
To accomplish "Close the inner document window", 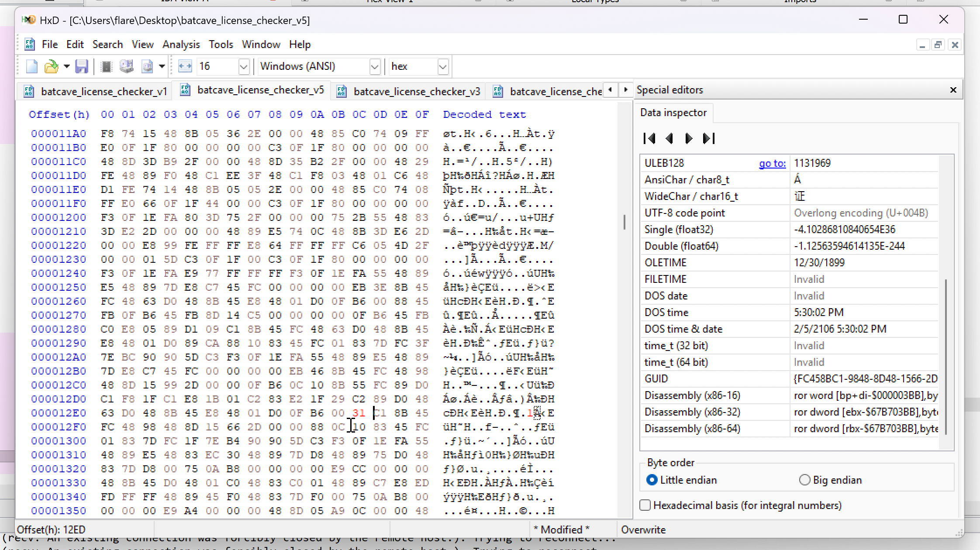I will click(x=955, y=45).
